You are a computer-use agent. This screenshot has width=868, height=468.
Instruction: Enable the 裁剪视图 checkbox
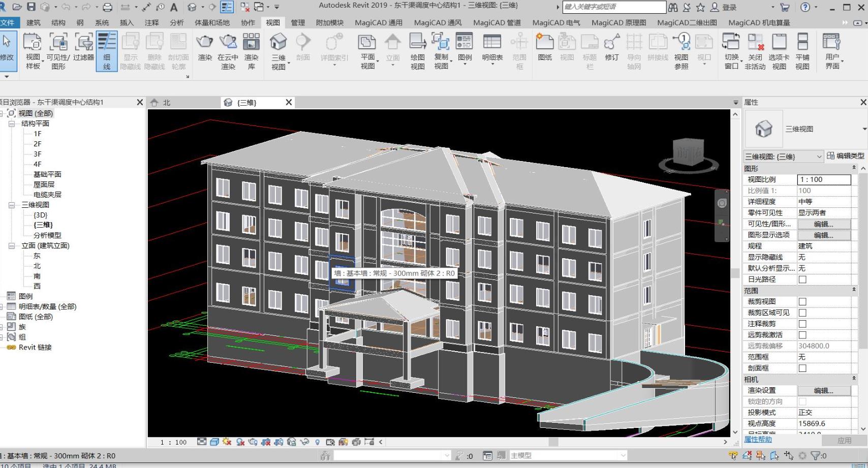tap(802, 302)
